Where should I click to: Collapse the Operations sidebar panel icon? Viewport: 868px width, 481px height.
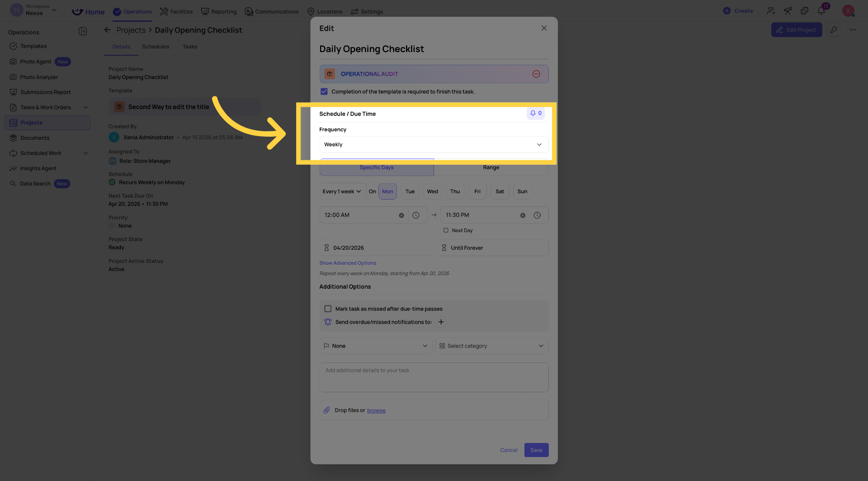tap(83, 31)
